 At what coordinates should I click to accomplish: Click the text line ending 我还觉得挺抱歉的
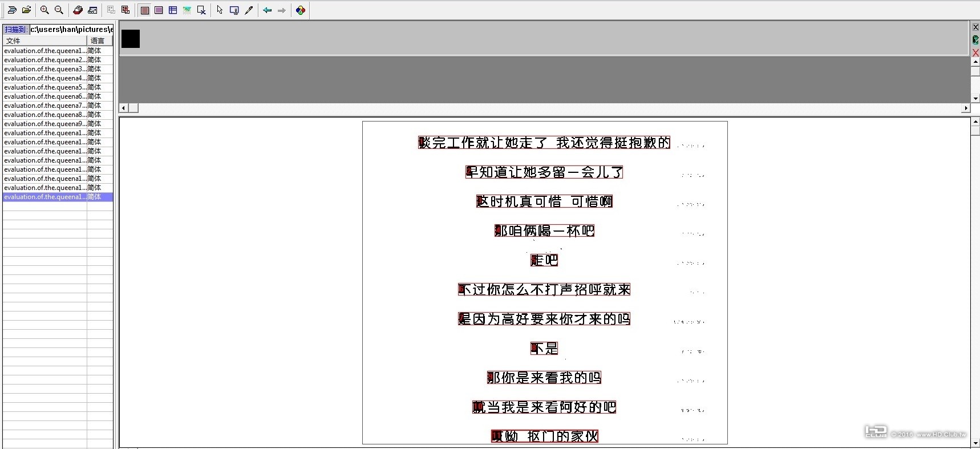(x=544, y=143)
